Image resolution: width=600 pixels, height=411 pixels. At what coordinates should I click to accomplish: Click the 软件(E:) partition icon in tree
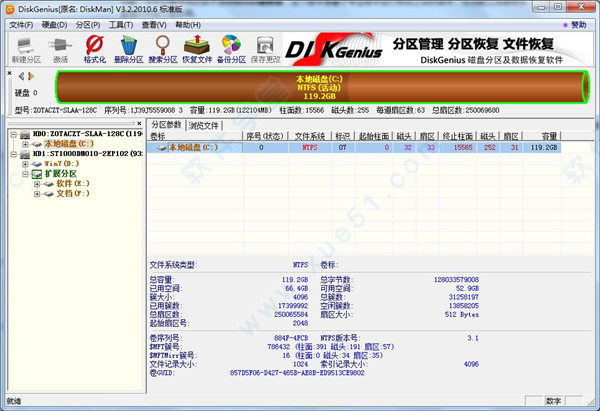click(x=49, y=184)
